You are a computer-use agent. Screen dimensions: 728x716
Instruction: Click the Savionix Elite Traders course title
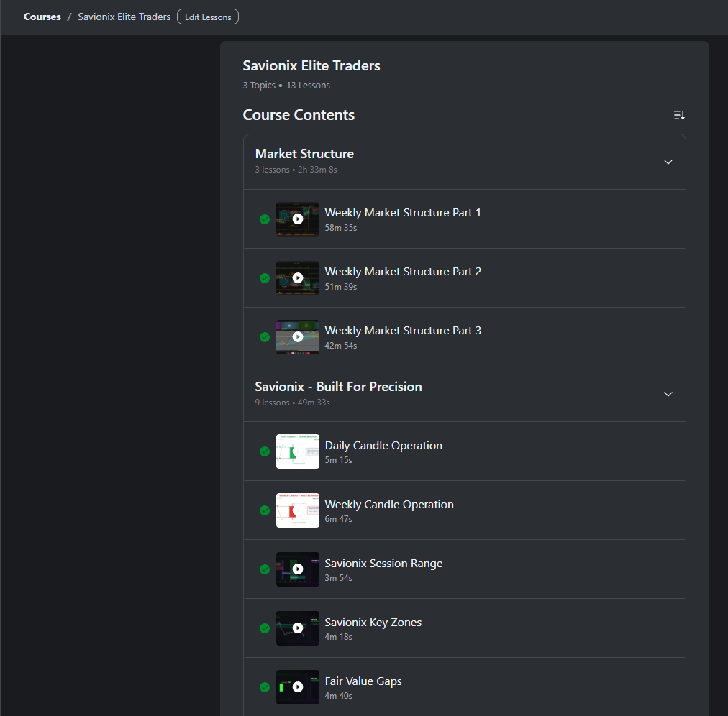pos(311,65)
